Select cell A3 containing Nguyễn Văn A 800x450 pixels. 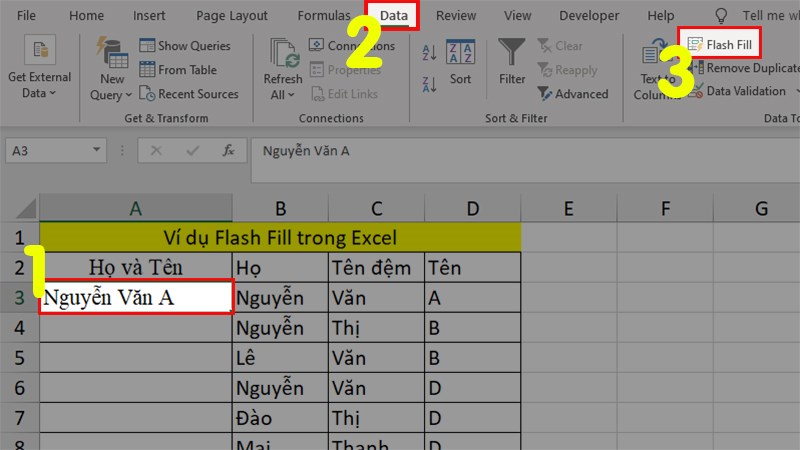point(136,297)
